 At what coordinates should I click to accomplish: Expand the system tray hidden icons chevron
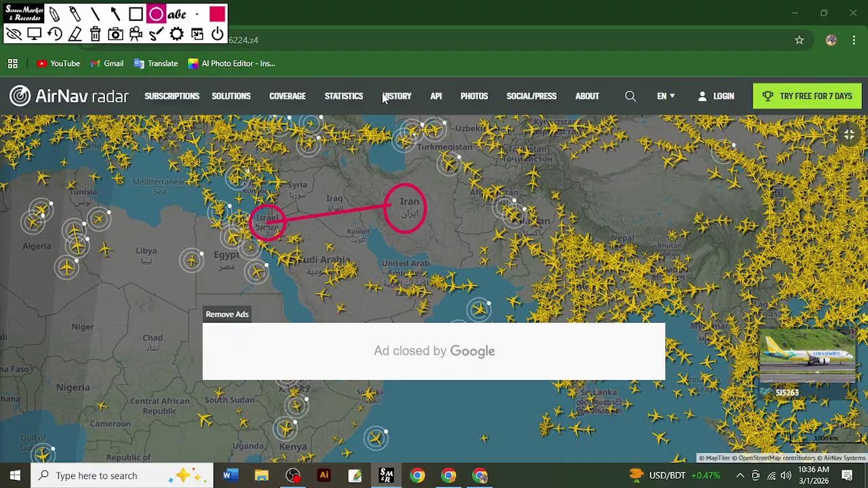740,475
